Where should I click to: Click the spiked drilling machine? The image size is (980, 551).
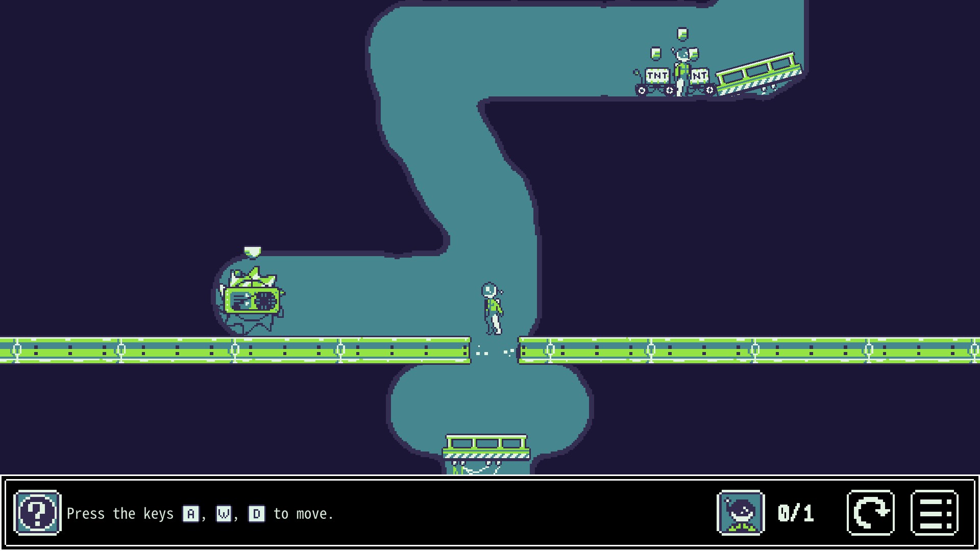[x=252, y=301]
